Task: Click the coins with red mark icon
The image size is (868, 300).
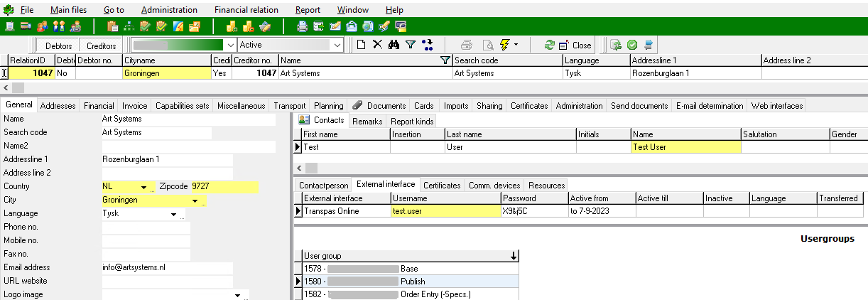Action: point(248,26)
